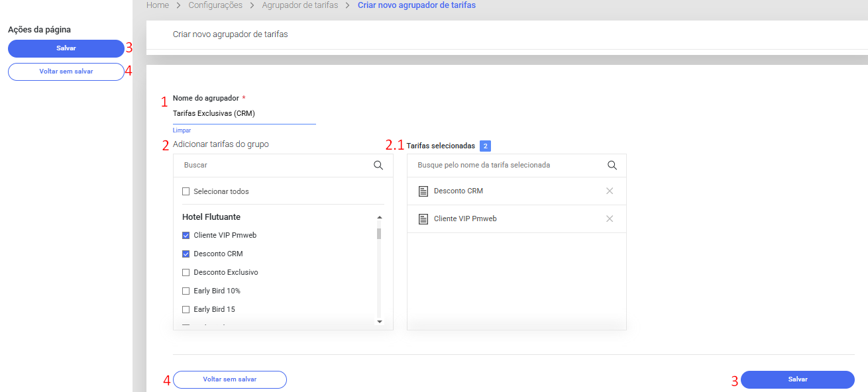Screen dimensions: 868x392
Task: Enable the Desconto Exclusivo checkbox
Action: (x=186, y=273)
